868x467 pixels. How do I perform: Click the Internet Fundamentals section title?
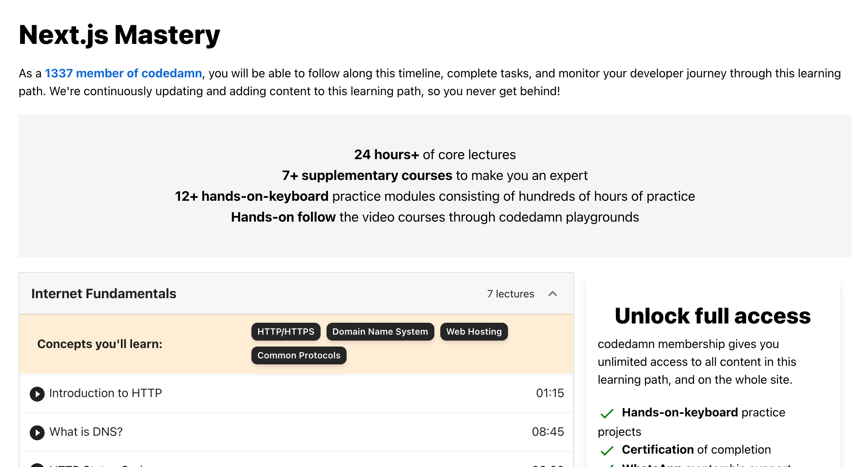click(x=104, y=294)
